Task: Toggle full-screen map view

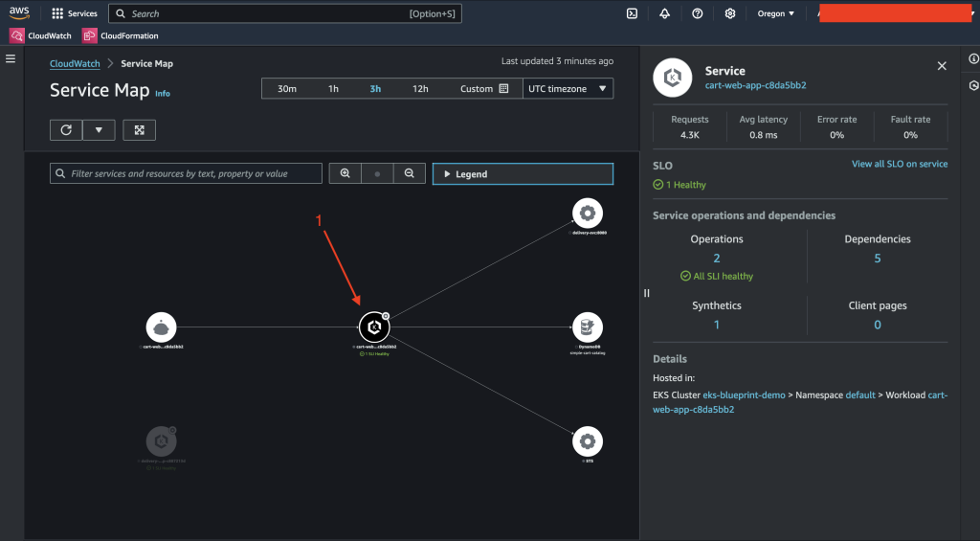Action: pyautogui.click(x=140, y=130)
